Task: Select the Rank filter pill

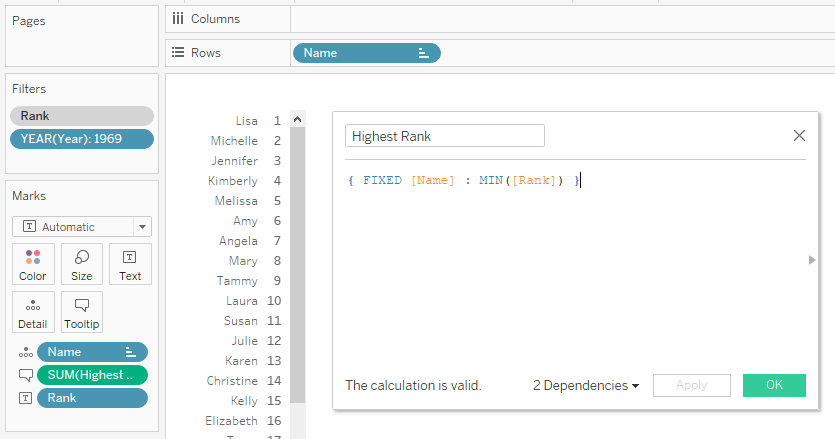Action: pos(81,116)
